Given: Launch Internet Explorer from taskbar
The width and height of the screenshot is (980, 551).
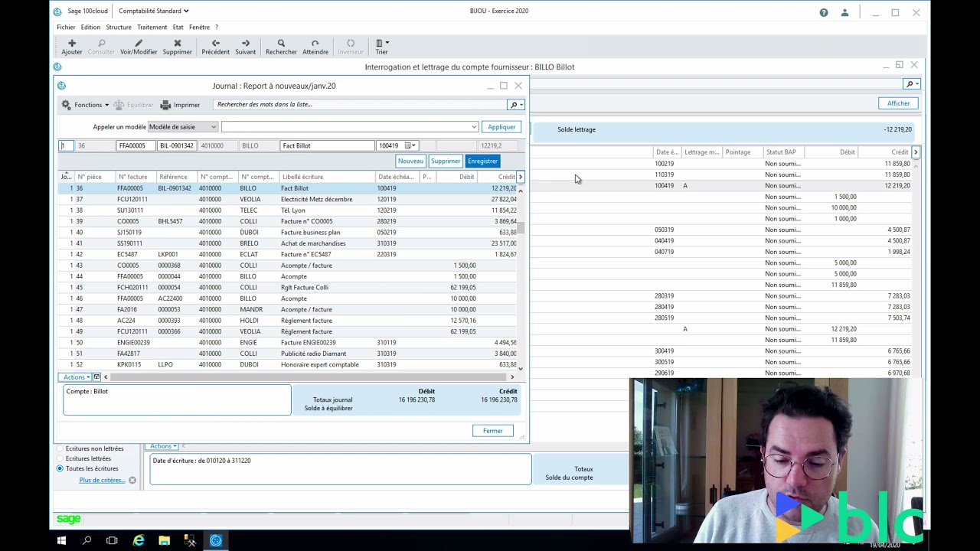Looking at the screenshot, I should pyautogui.click(x=139, y=541).
